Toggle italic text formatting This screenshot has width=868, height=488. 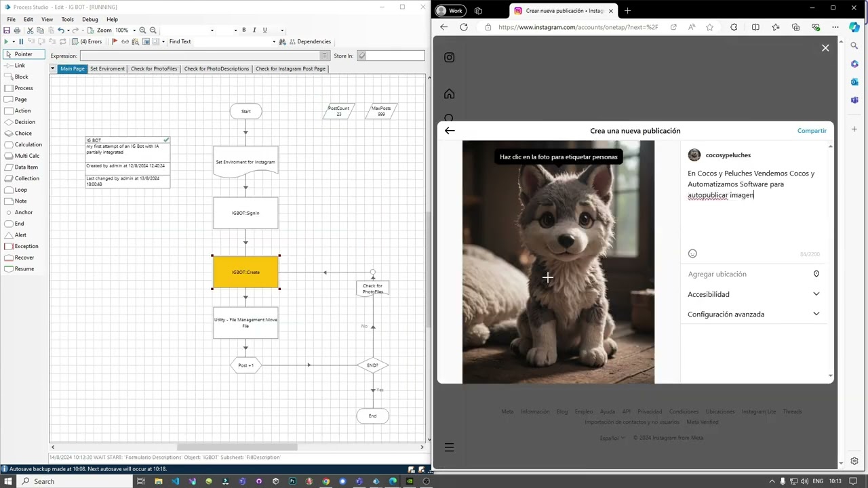tap(254, 30)
